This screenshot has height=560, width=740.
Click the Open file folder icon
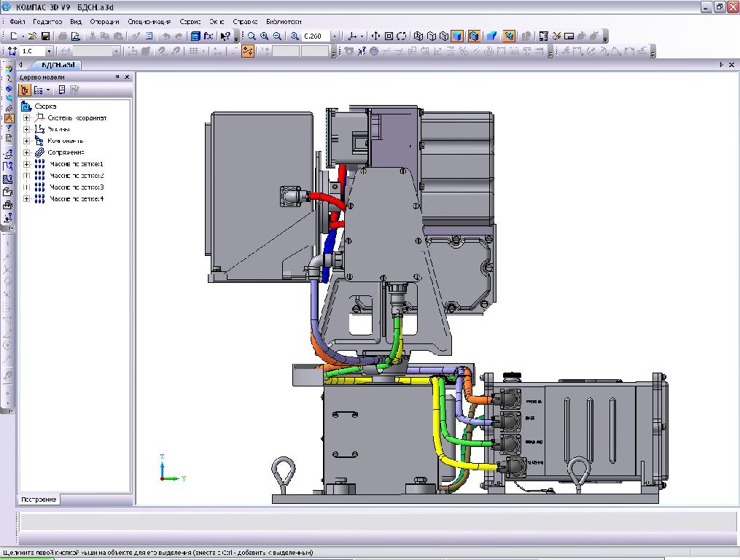tap(33, 36)
